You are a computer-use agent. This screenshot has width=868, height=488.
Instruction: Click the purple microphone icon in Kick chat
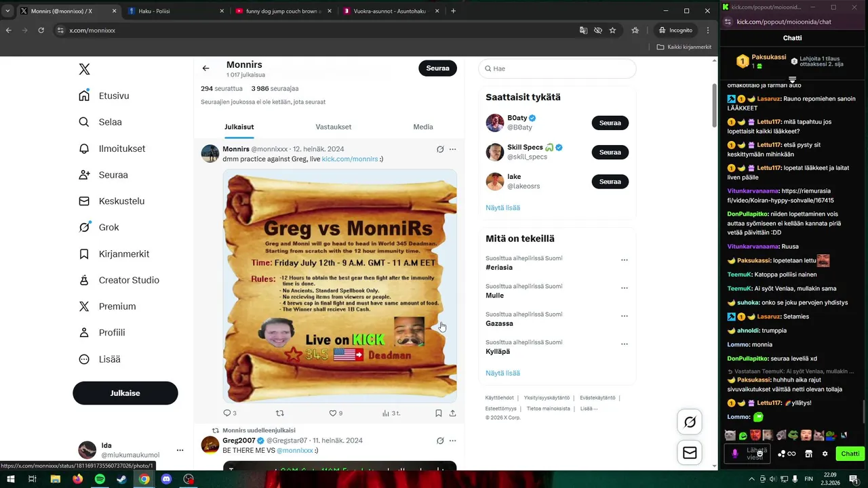pyautogui.click(x=734, y=453)
